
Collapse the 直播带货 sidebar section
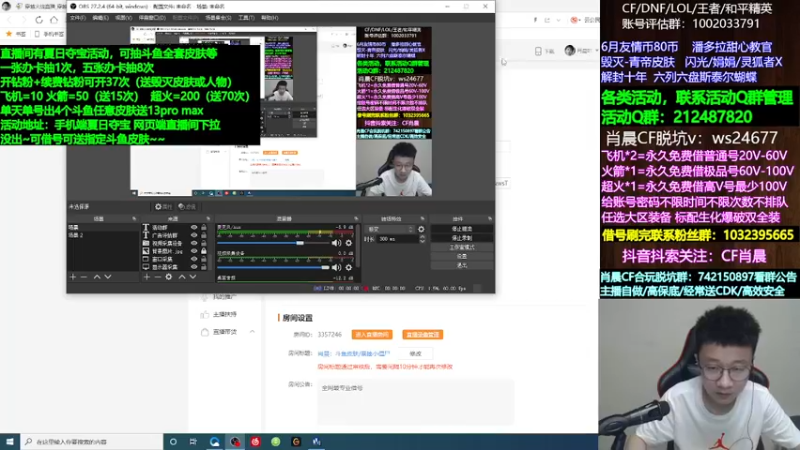[x=252, y=332]
